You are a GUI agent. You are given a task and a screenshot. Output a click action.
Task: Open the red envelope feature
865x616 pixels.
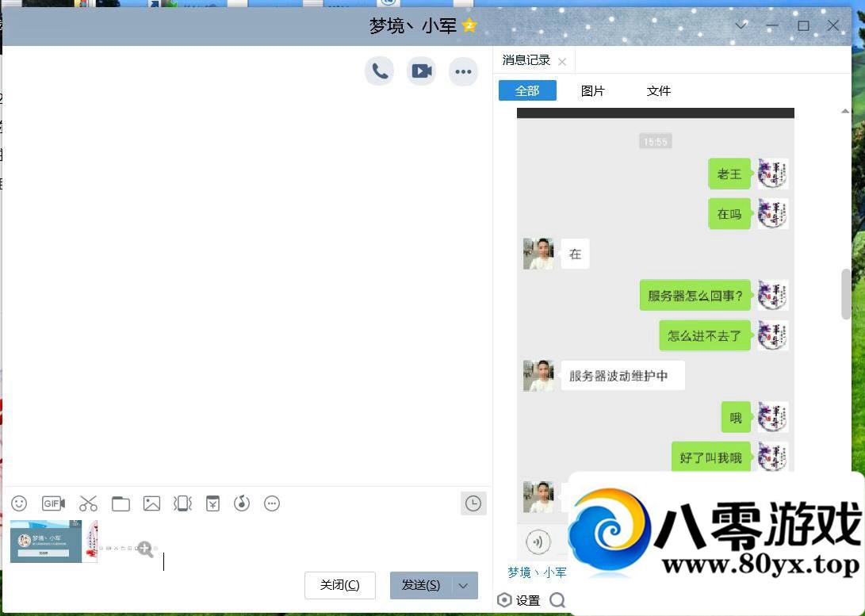212,503
